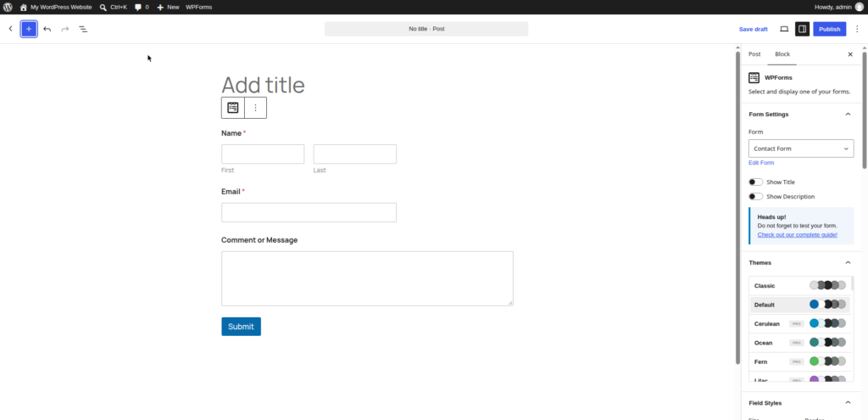Toggle the Show Description switch
This screenshot has height=420, width=868.
click(x=755, y=196)
